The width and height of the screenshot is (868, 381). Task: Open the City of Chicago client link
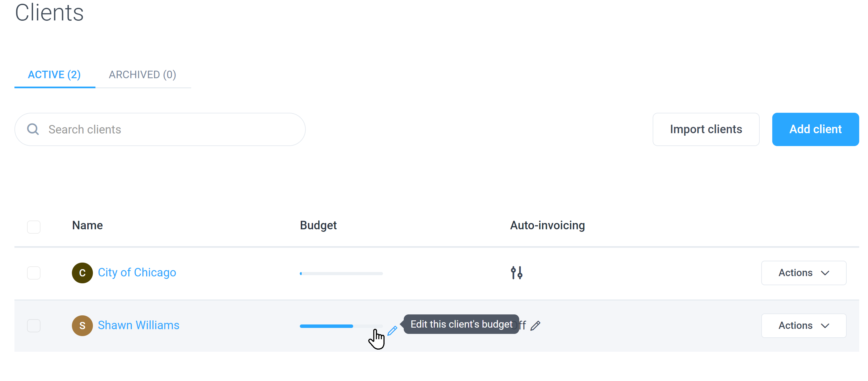click(137, 272)
